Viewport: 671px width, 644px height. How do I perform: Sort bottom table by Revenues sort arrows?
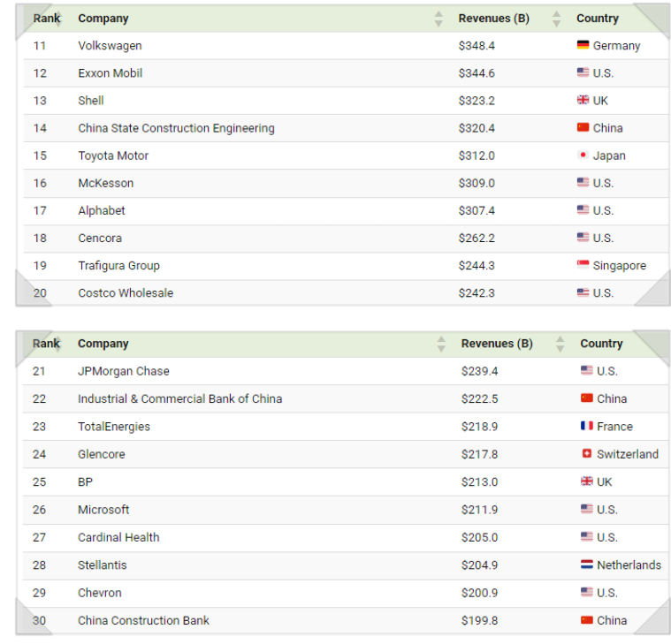click(x=560, y=344)
